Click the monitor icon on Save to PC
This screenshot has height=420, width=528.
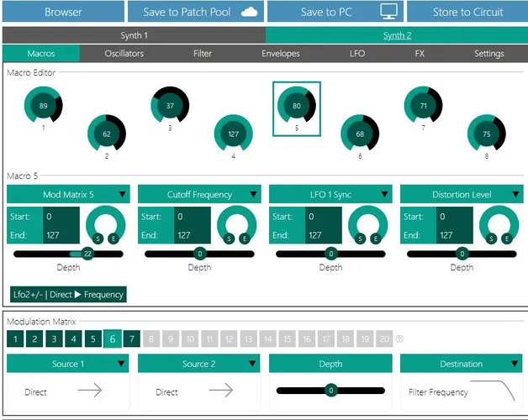(388, 11)
